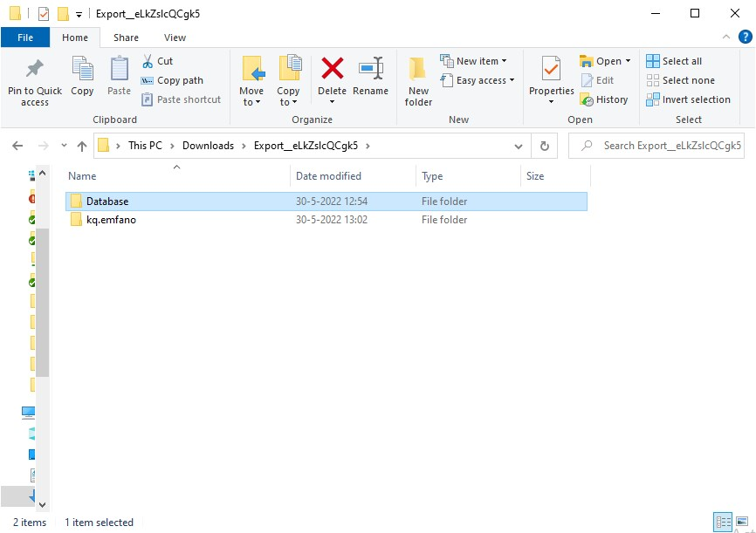Go up one folder level
Viewport: 756px width, 533px height.
tap(82, 146)
